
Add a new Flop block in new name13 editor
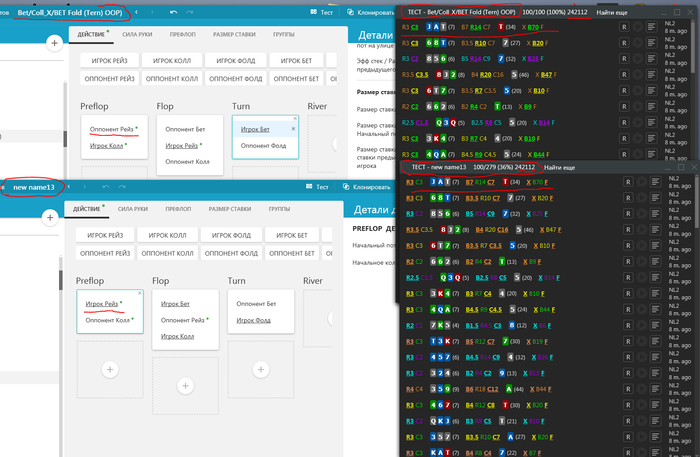pos(185,386)
